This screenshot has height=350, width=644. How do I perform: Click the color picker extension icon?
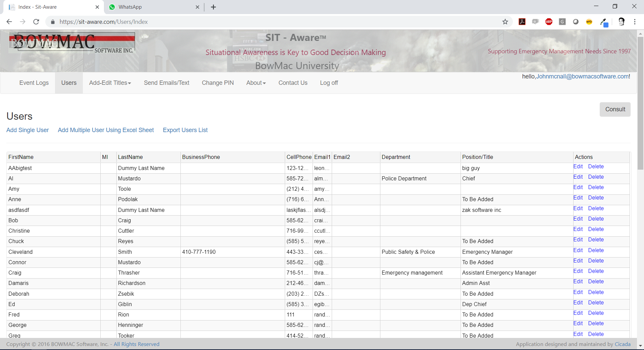(x=604, y=22)
